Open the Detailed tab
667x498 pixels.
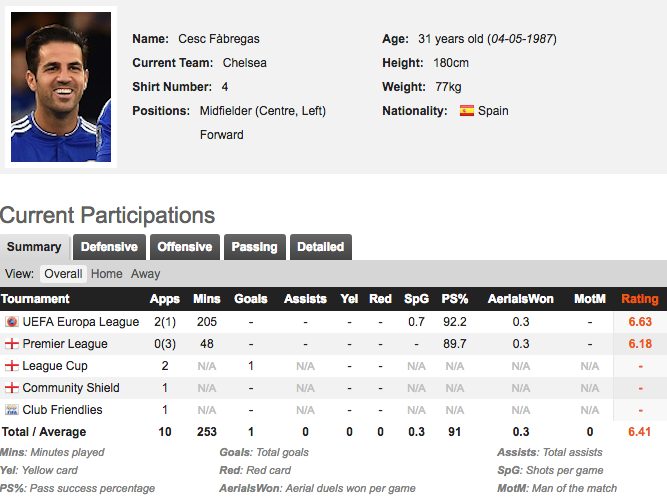point(320,247)
